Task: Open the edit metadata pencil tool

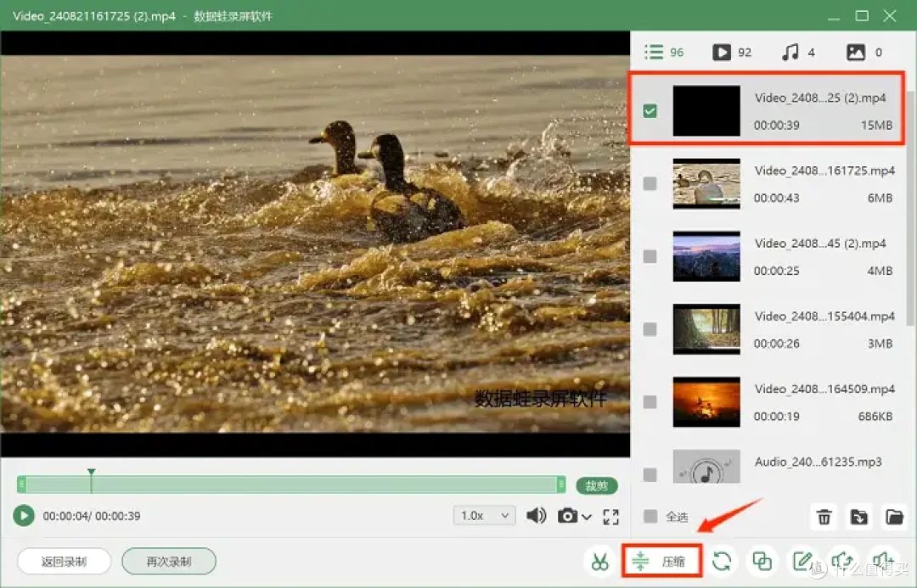Action: pos(802,562)
